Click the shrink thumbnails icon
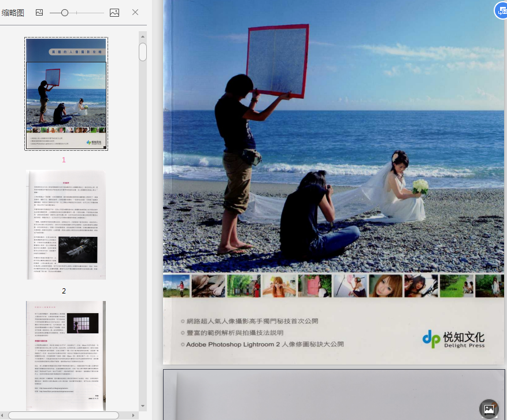 tap(39, 13)
